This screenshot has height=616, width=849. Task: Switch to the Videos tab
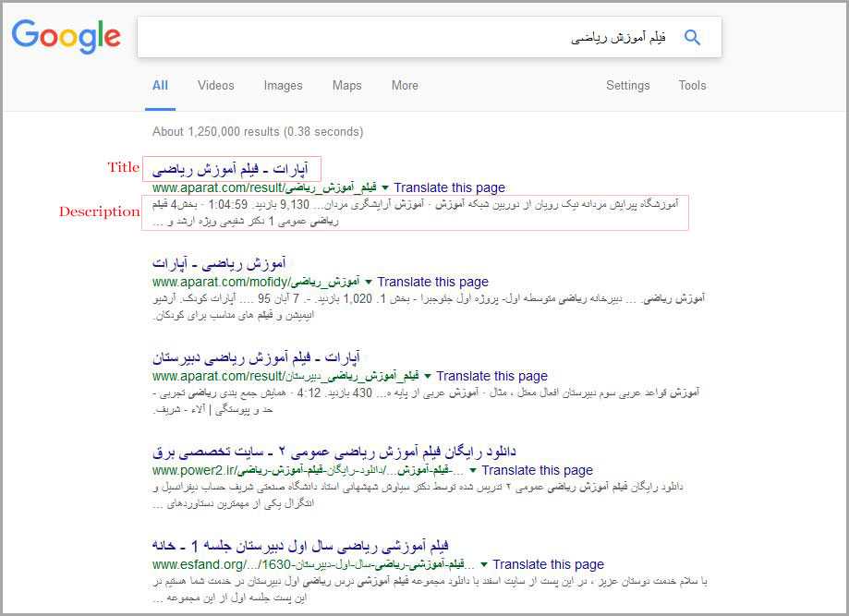[x=215, y=86]
